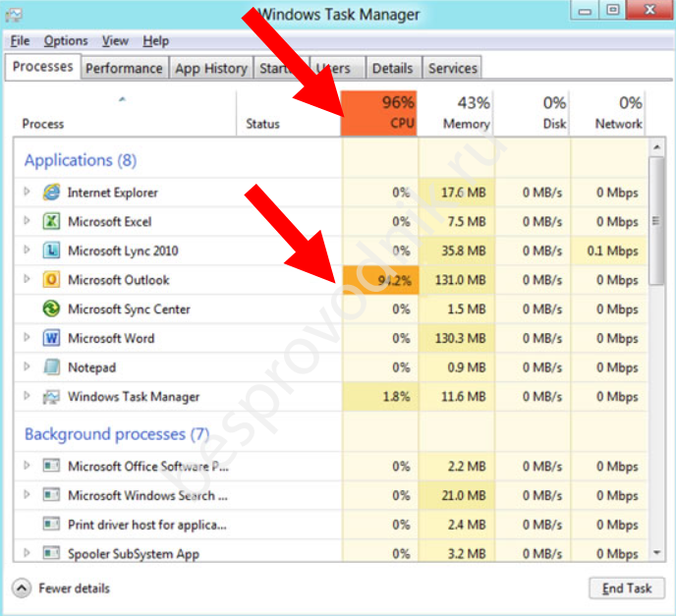Click the scrollbar down arrow

656,553
